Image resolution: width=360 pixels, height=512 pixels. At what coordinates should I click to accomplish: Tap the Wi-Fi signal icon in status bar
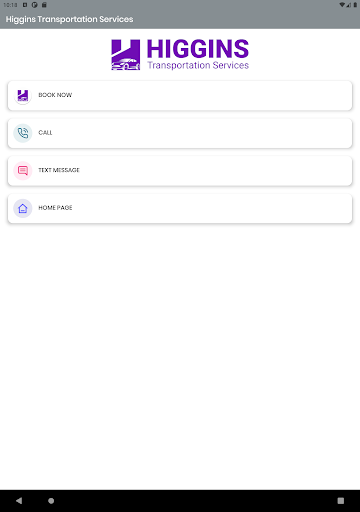(342, 5)
